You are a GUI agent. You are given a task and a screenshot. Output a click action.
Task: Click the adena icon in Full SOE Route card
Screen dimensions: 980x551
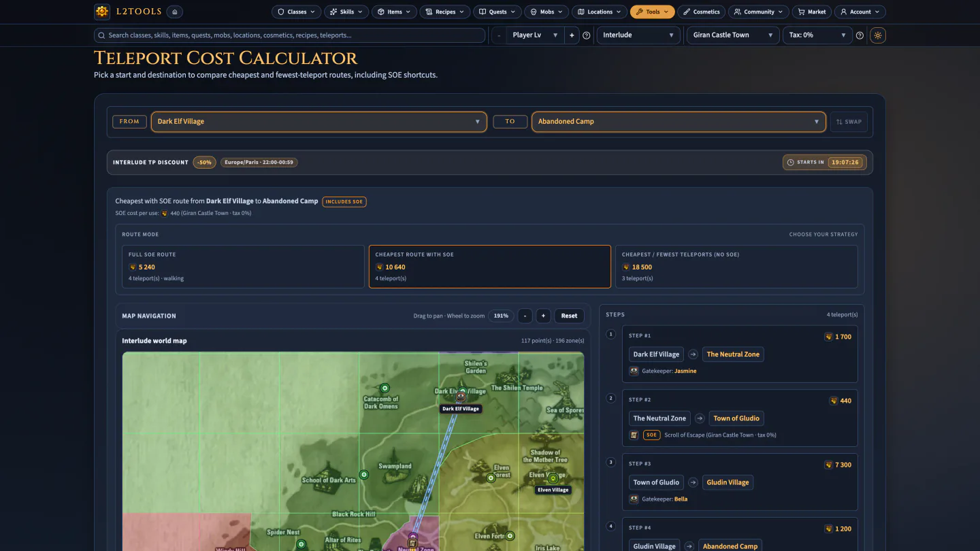tap(133, 267)
